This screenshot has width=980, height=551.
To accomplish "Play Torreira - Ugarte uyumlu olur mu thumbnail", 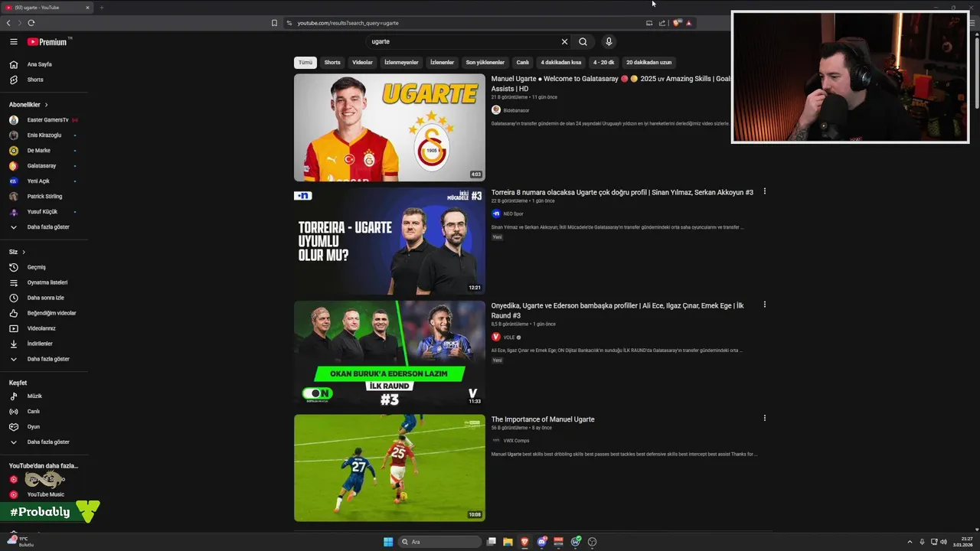I will [390, 241].
